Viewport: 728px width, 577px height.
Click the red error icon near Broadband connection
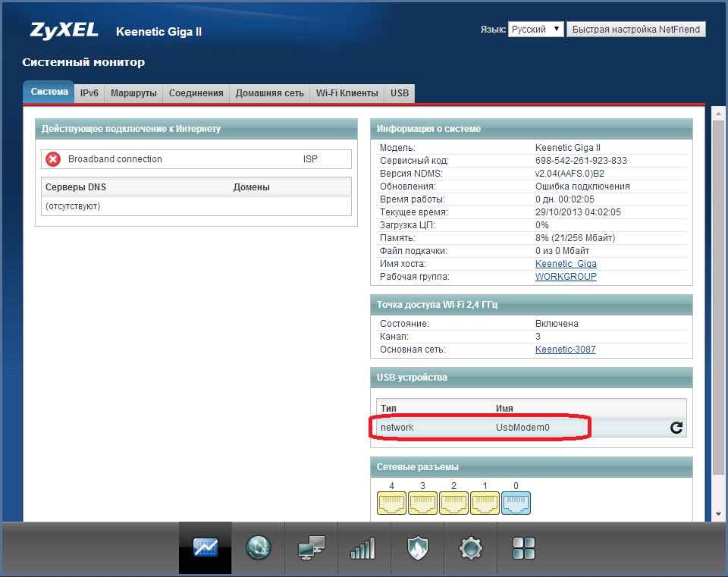[53, 159]
